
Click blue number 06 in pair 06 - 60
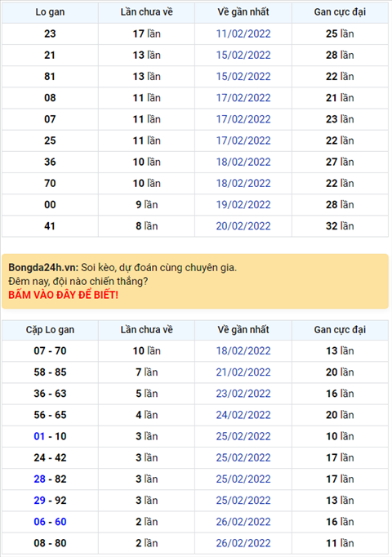point(39,522)
